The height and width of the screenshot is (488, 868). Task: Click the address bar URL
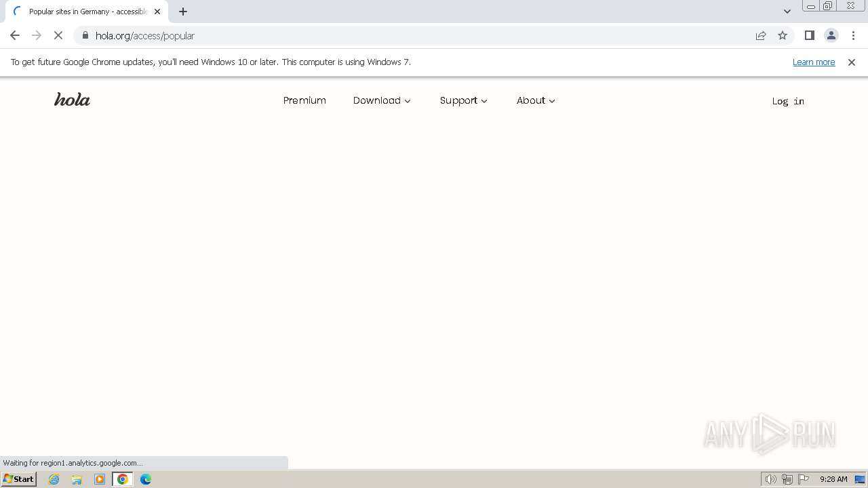click(145, 35)
